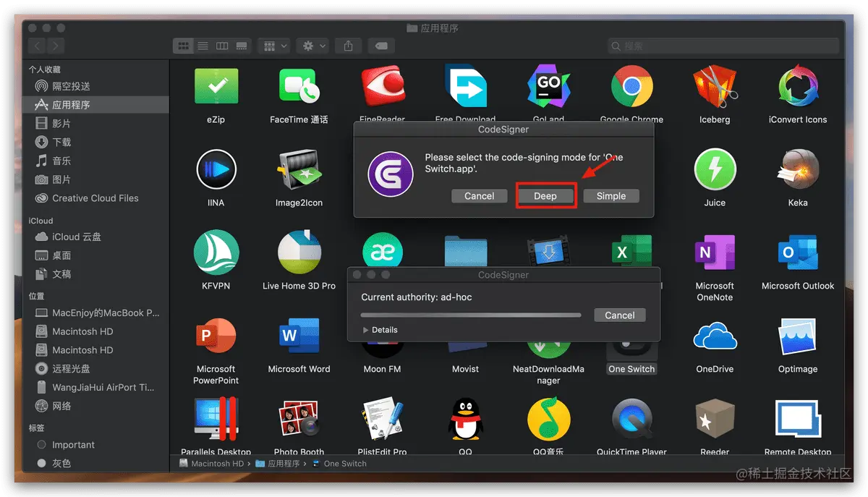Select the Live Home 3D Pro icon
Screen dimensions: 868x497
pyautogui.click(x=299, y=254)
